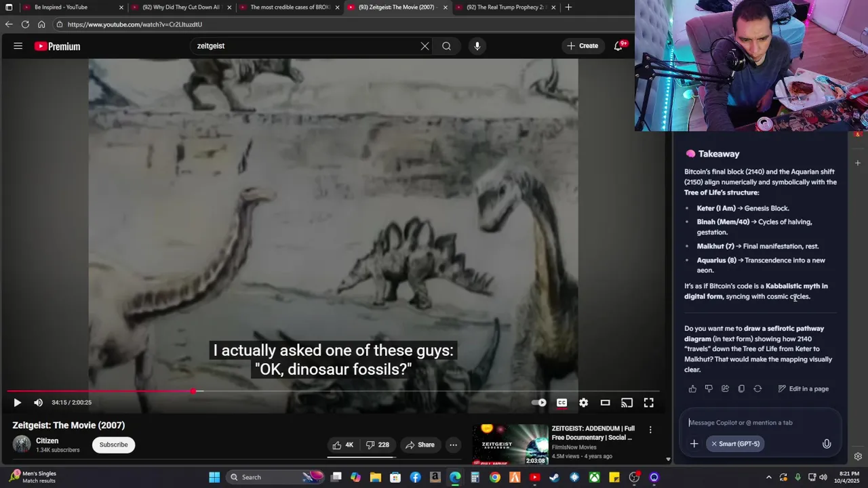Share the Copilot response

coord(725,389)
